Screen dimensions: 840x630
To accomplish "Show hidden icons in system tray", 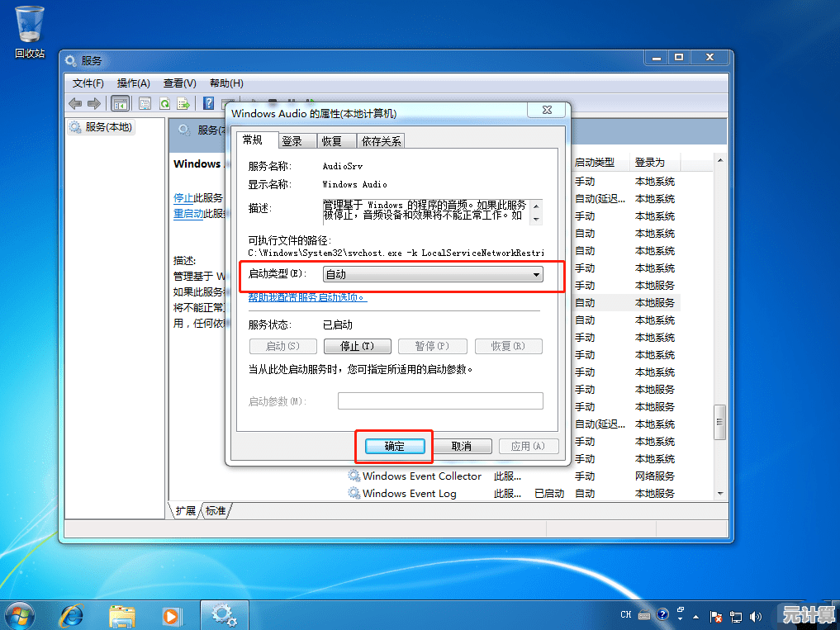I will click(696, 616).
